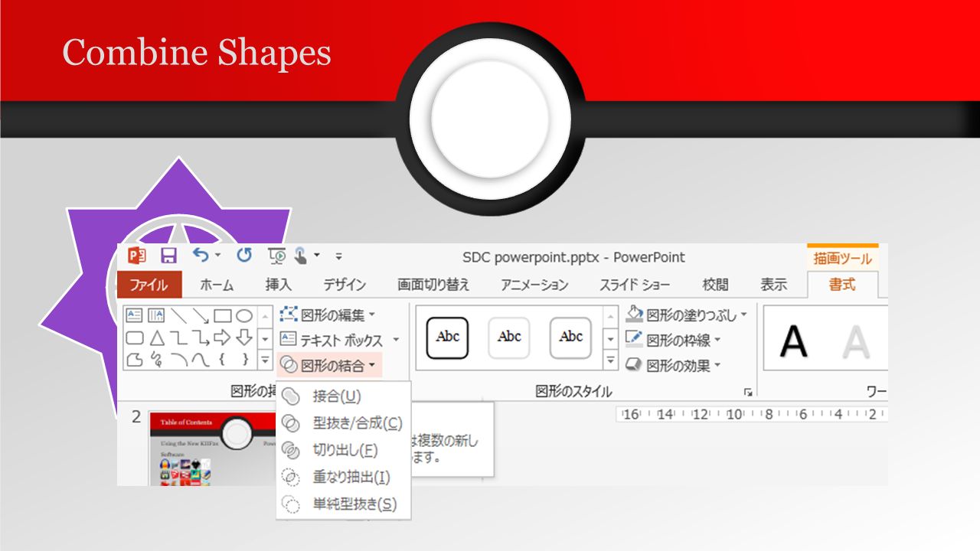Choose 重なり抽出(I) from the menu
Viewport: 980px width, 551px height.
click(344, 477)
